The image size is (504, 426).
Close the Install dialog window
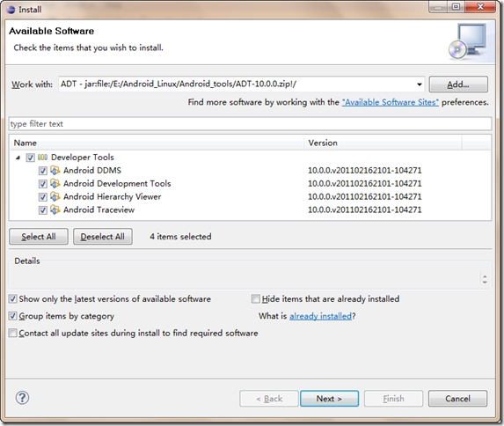tap(480, 7)
